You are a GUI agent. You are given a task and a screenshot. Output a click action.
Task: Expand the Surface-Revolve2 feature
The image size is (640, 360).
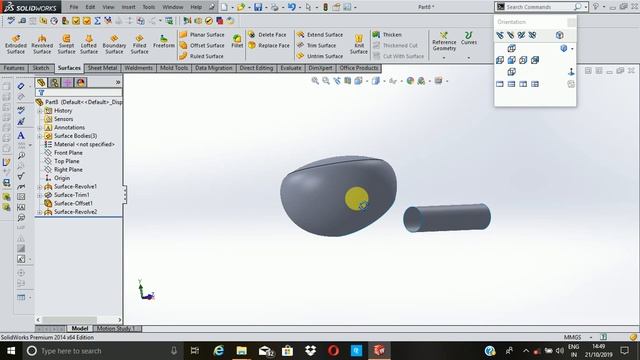click(40, 212)
